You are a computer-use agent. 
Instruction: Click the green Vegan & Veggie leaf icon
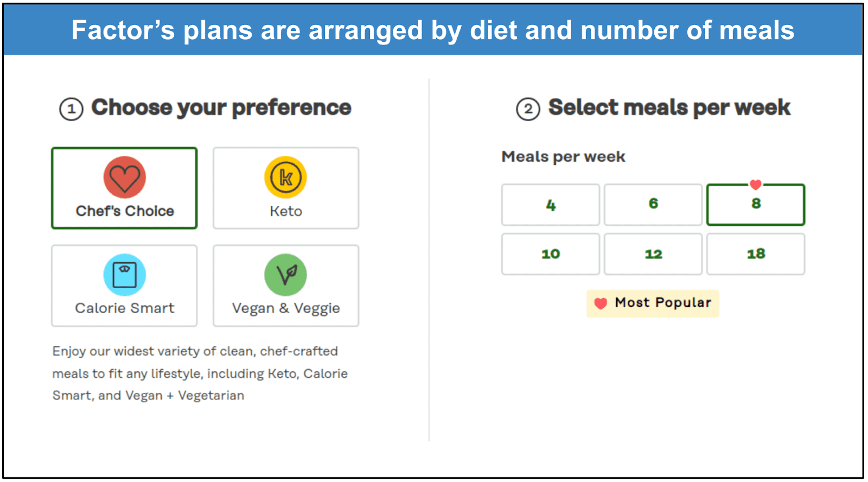286,275
